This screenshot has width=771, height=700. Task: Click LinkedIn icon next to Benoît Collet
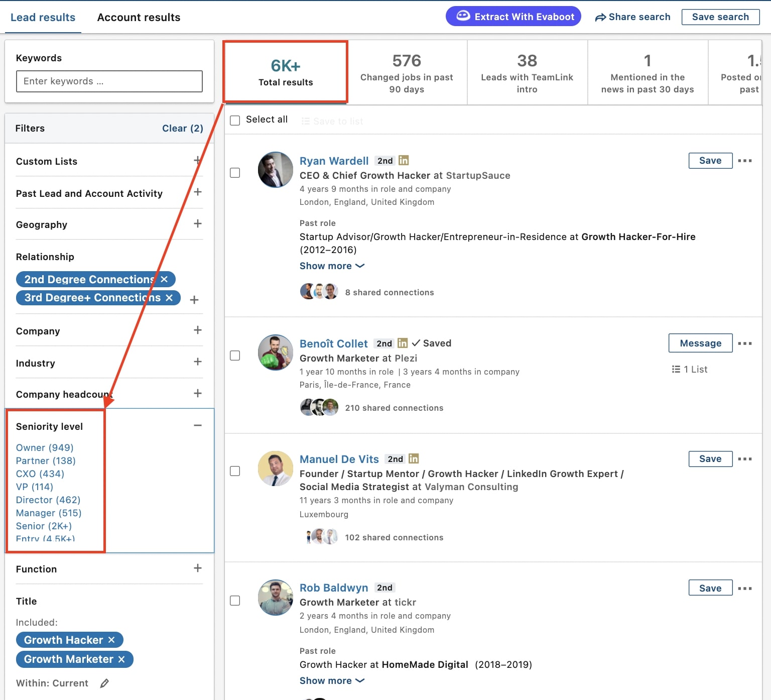[x=403, y=343]
